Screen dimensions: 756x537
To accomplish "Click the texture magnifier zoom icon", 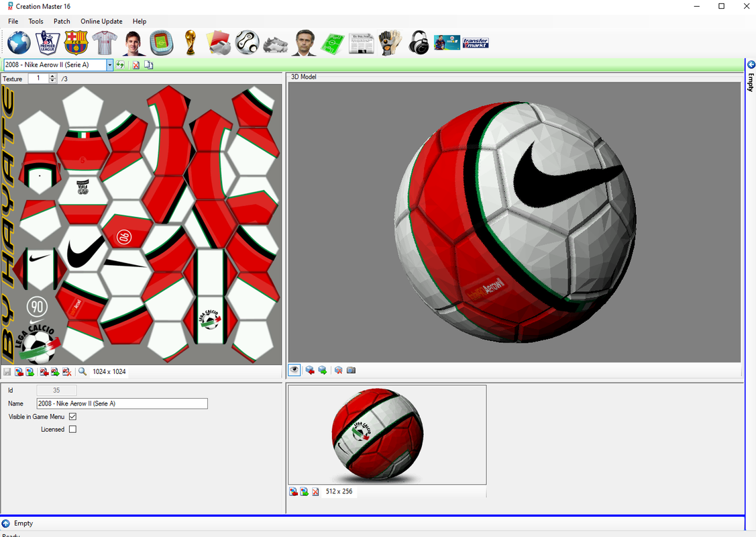I will [83, 371].
